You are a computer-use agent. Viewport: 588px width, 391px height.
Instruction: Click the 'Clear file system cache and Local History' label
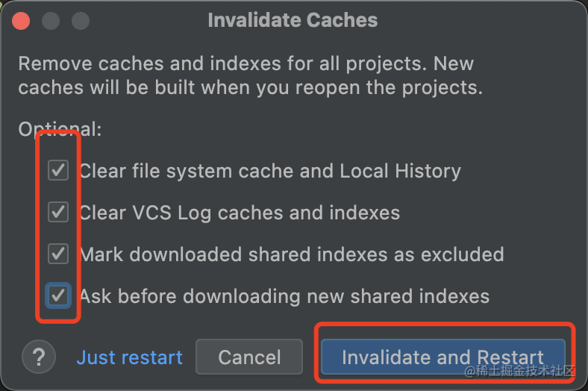coord(270,172)
